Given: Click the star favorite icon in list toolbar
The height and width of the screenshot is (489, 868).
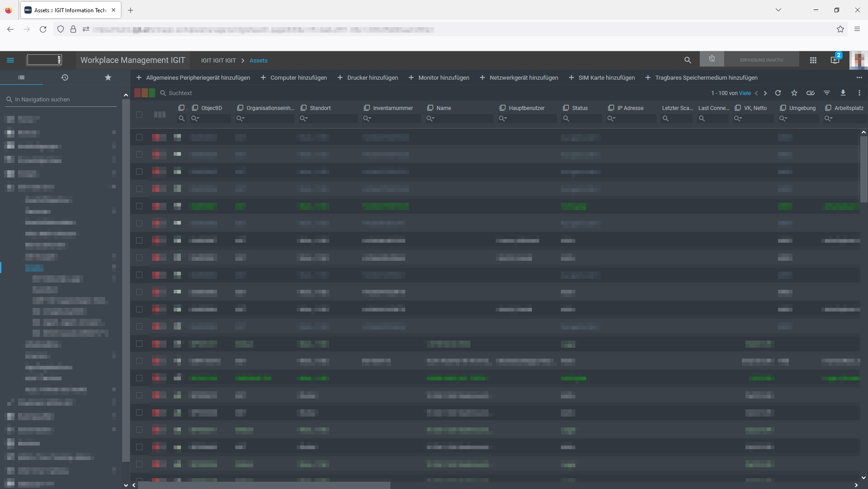Looking at the screenshot, I should click(x=794, y=93).
